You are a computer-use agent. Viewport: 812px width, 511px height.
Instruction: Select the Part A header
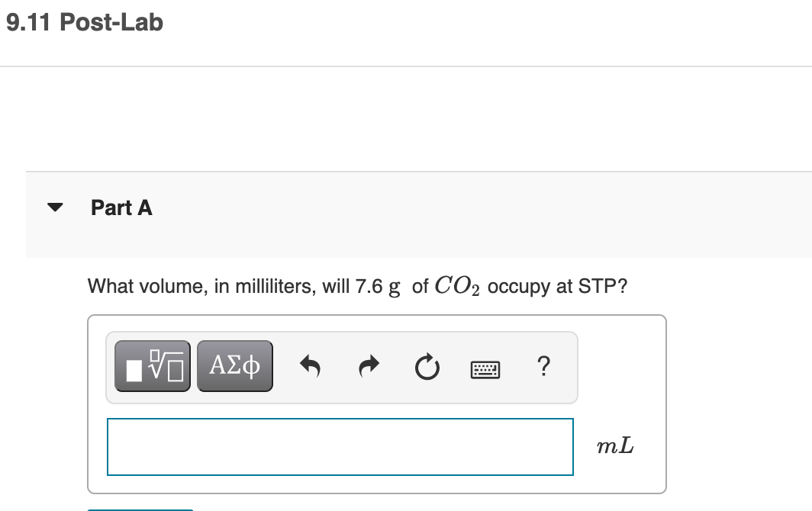click(x=121, y=207)
